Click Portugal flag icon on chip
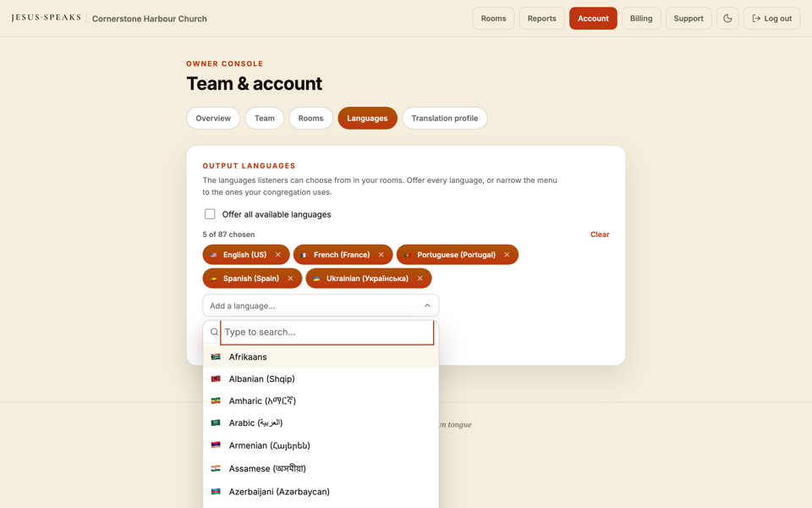The width and height of the screenshot is (812, 508). pos(408,255)
